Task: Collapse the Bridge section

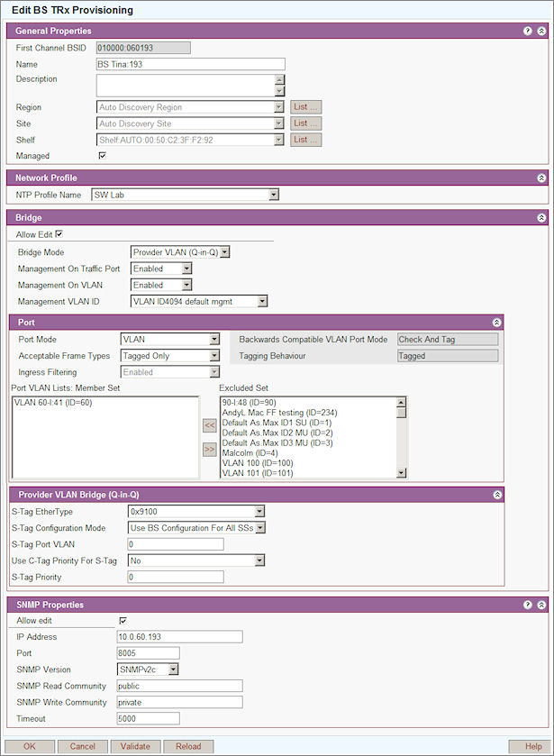Action: 541,218
